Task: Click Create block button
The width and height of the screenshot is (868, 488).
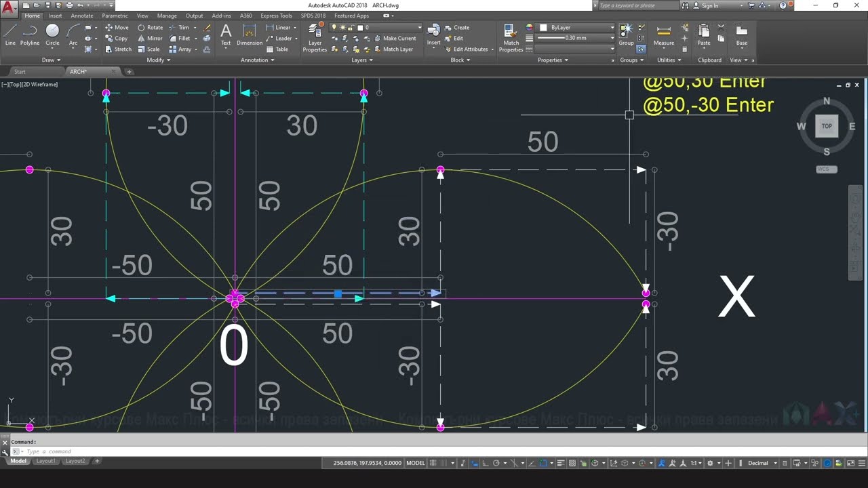Action: coord(458,28)
